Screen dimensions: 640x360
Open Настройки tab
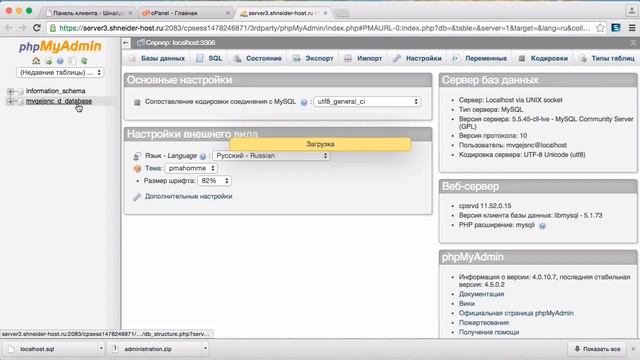(418, 58)
